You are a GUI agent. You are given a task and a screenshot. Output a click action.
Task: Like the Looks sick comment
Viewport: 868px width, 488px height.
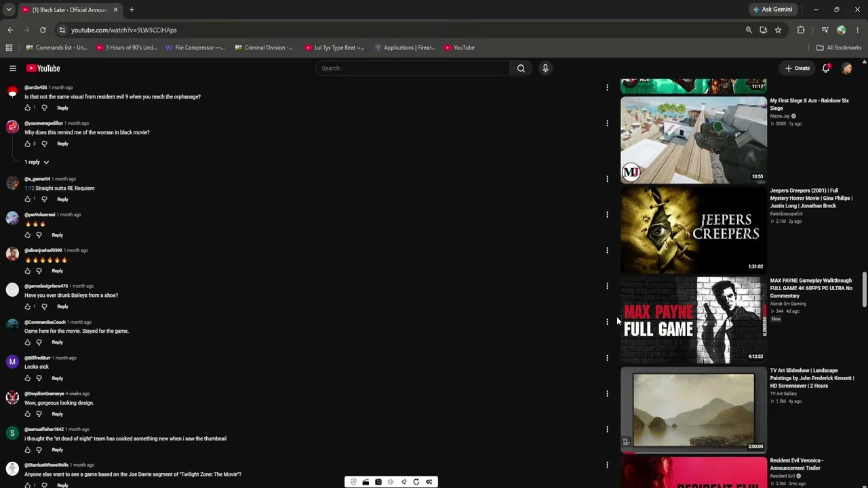(28, 378)
